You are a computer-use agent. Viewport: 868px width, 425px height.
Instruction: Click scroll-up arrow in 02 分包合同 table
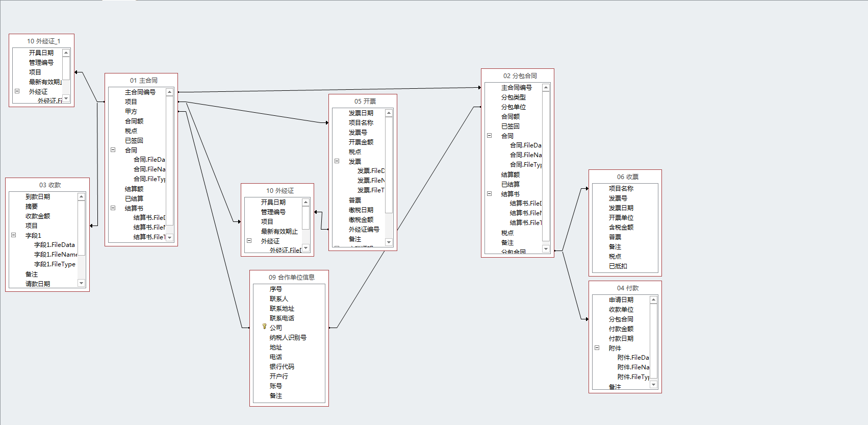coord(546,87)
